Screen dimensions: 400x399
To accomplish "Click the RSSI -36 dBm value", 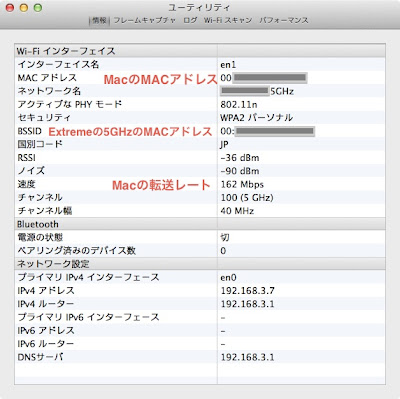I will pyautogui.click(x=240, y=158).
